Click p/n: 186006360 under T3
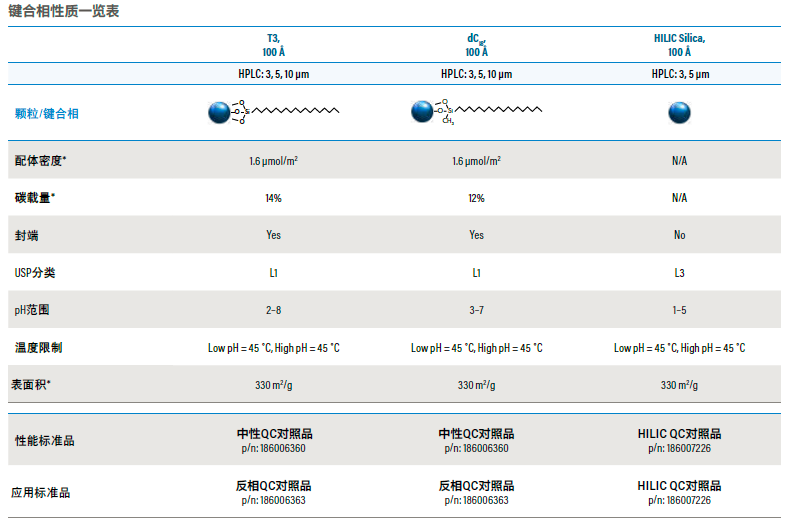The width and height of the screenshot is (794, 523). click(273, 448)
